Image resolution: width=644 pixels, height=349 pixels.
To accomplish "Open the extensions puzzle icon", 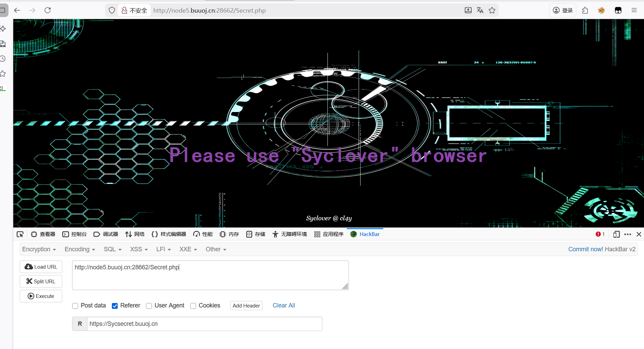I will [x=585, y=10].
